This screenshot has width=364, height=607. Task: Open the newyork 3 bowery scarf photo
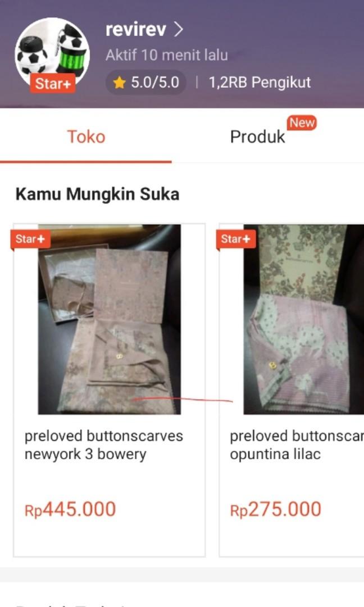coord(109,319)
